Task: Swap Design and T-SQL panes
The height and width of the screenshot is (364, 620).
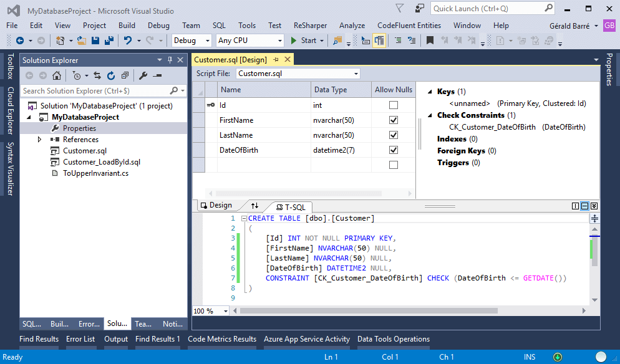Action: (254, 206)
